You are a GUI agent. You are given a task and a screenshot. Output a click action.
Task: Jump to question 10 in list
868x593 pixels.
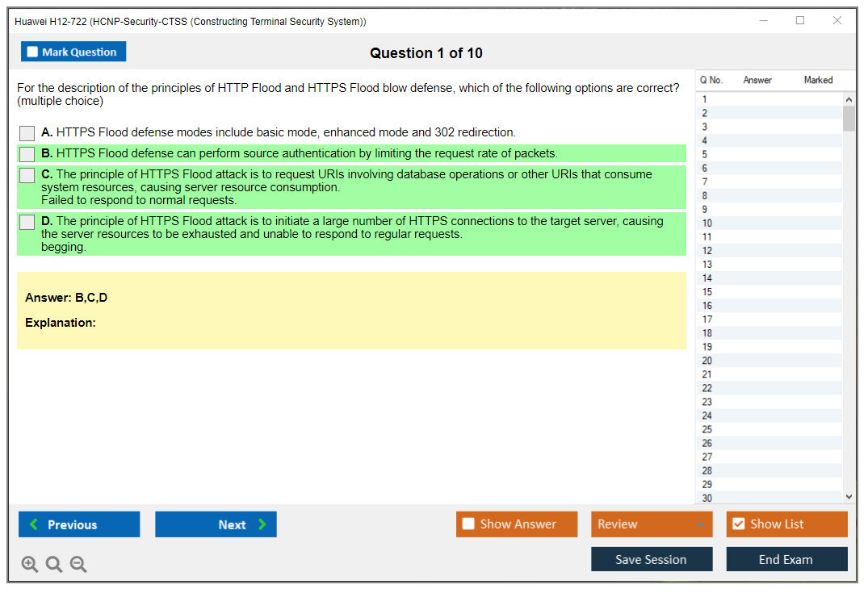[707, 223]
